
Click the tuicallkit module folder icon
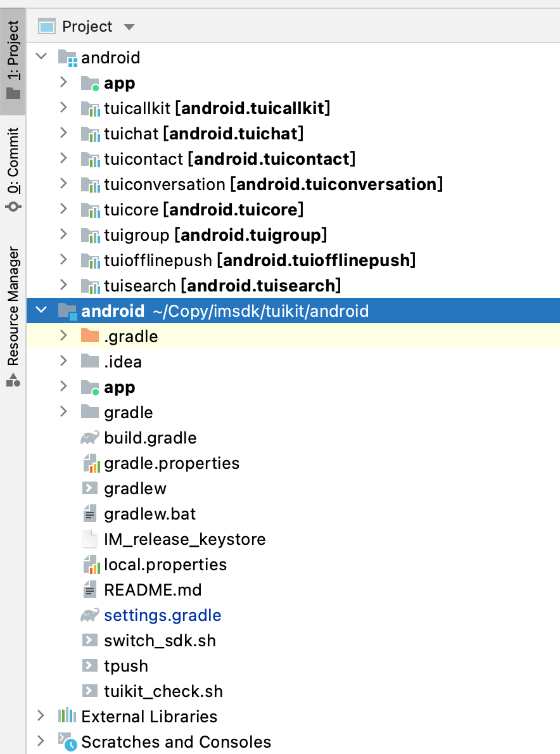point(91,109)
